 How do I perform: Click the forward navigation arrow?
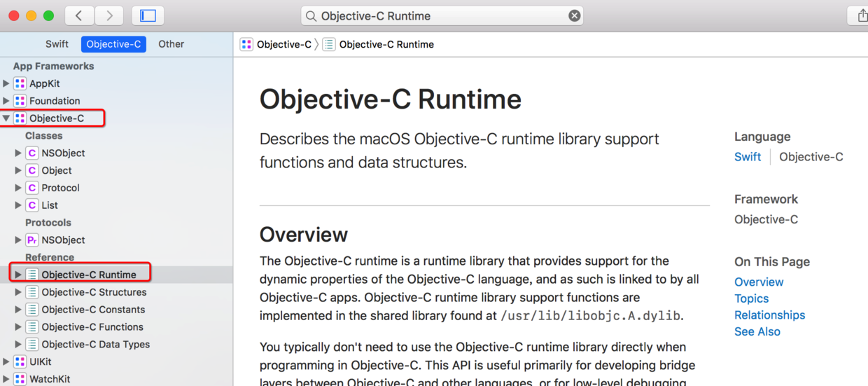[x=108, y=15]
